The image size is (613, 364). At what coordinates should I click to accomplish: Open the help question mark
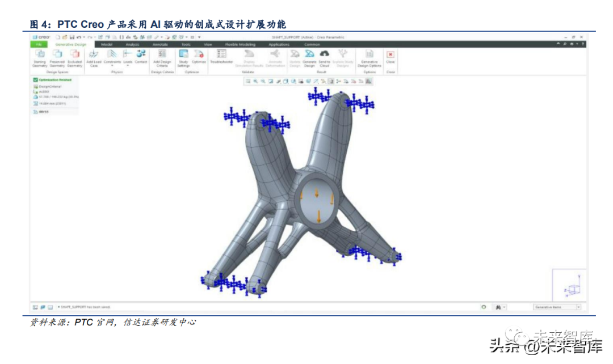click(x=583, y=44)
